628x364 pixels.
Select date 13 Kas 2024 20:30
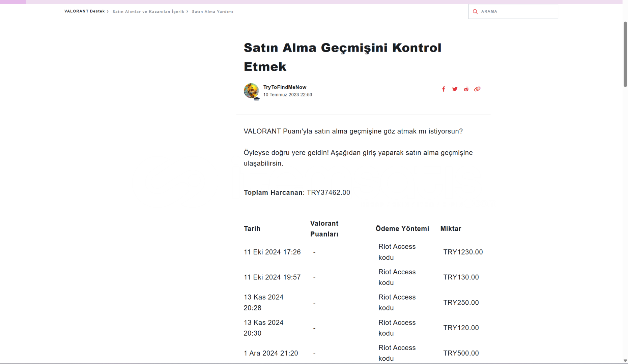(x=264, y=328)
